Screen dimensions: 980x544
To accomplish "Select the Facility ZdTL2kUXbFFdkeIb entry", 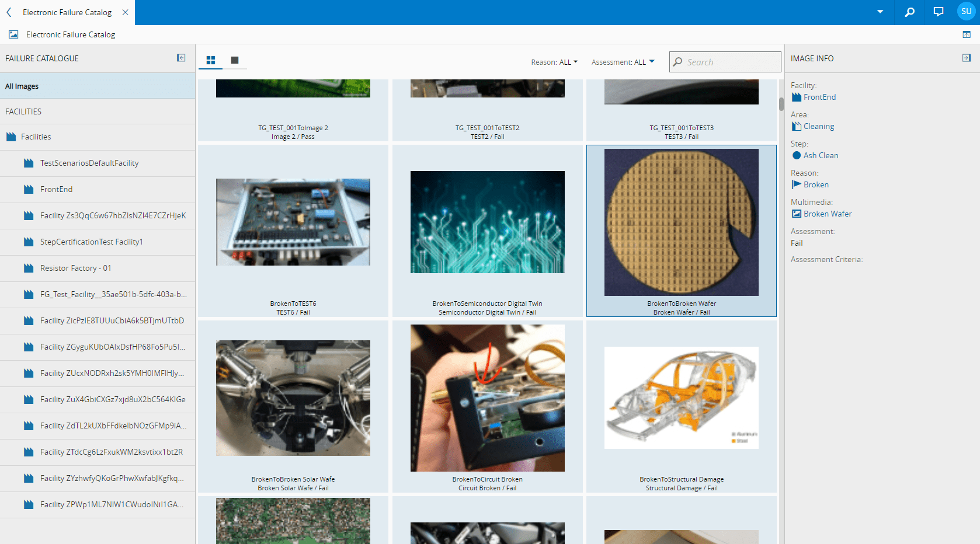I will [x=98, y=426].
